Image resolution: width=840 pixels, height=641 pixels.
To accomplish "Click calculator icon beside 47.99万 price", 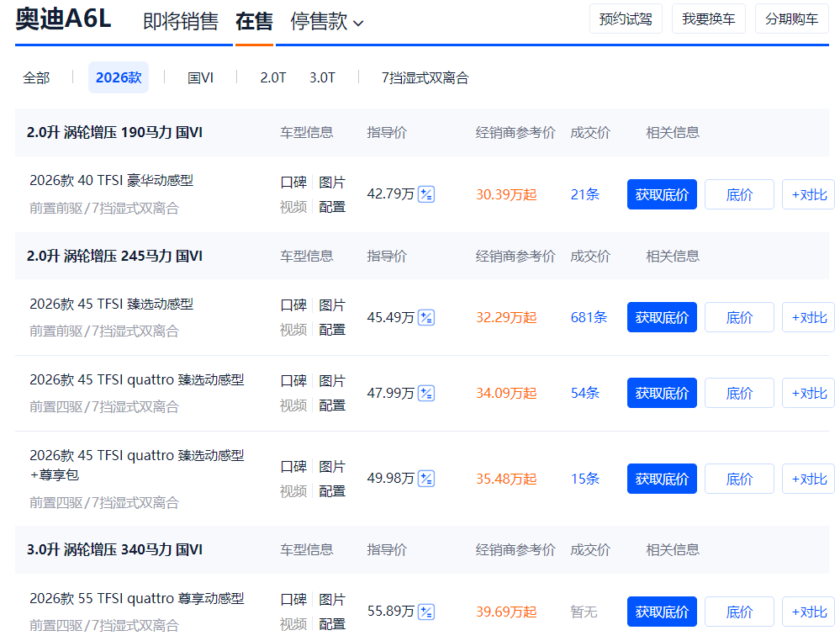I will point(426,393).
